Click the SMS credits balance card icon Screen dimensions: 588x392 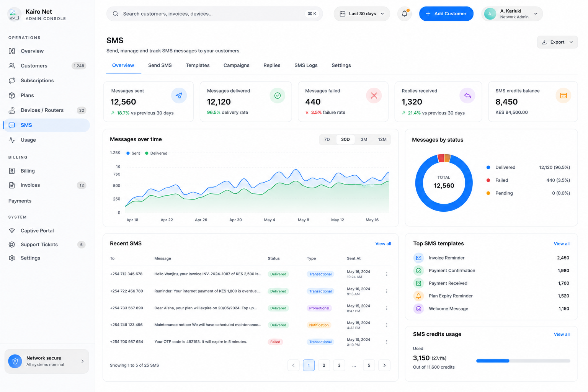[563, 95]
